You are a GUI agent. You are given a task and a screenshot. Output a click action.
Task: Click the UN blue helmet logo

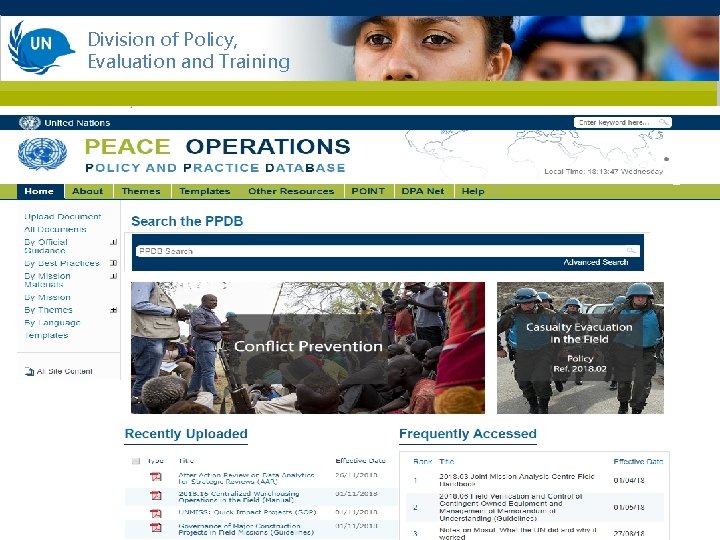[41, 48]
